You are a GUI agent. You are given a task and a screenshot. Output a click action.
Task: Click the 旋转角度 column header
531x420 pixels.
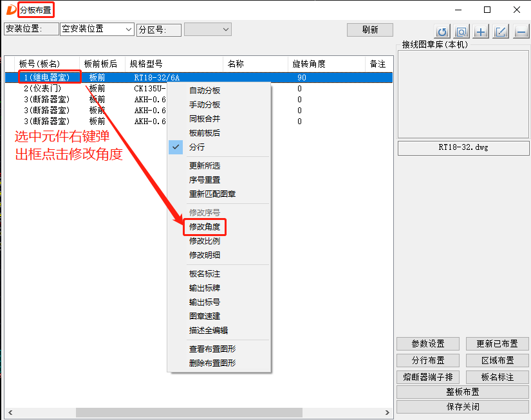click(x=326, y=64)
